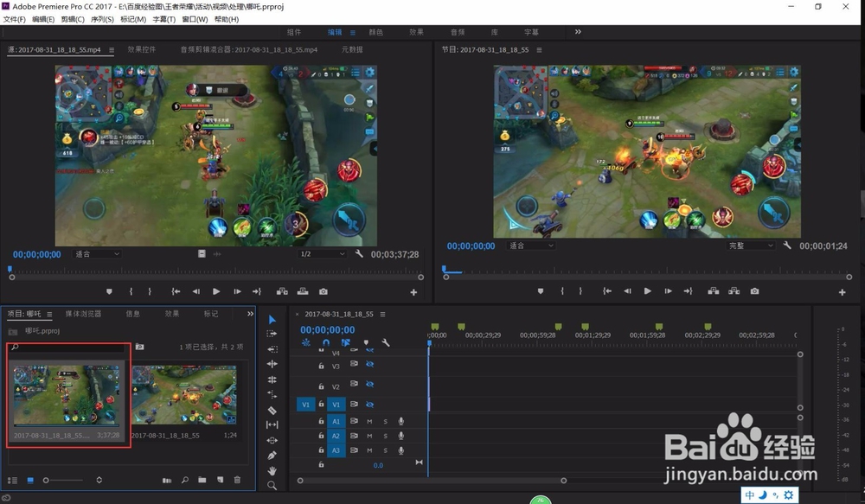Open source monitor zoom level dropdown
The width and height of the screenshot is (865, 504).
(97, 253)
